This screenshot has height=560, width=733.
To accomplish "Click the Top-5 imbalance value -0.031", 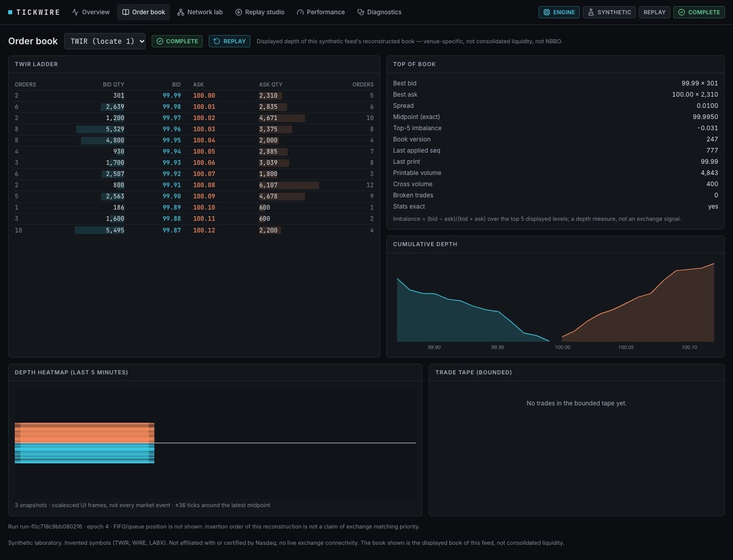I will click(708, 128).
